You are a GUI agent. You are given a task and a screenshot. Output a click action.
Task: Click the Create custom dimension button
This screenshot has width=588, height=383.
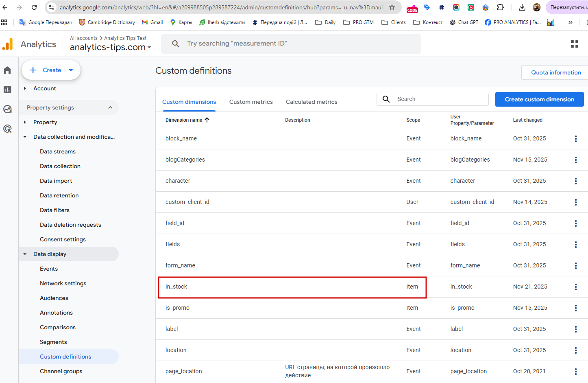539,99
